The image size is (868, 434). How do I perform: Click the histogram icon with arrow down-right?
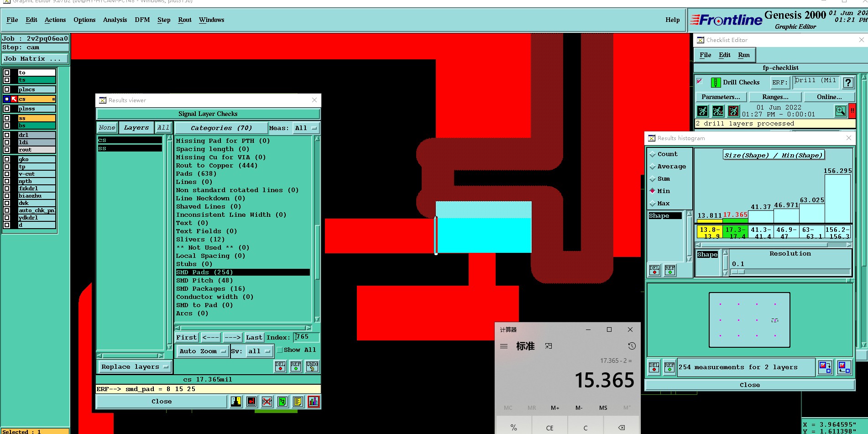click(825, 367)
